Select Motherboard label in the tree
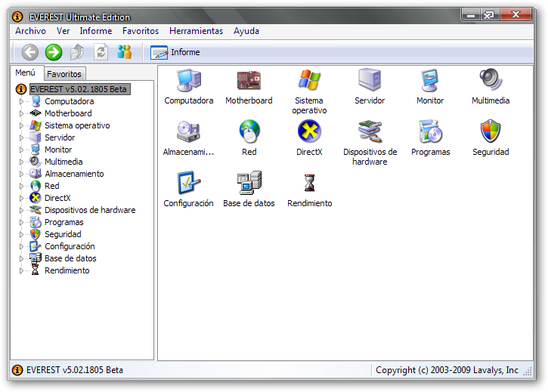 click(x=68, y=113)
